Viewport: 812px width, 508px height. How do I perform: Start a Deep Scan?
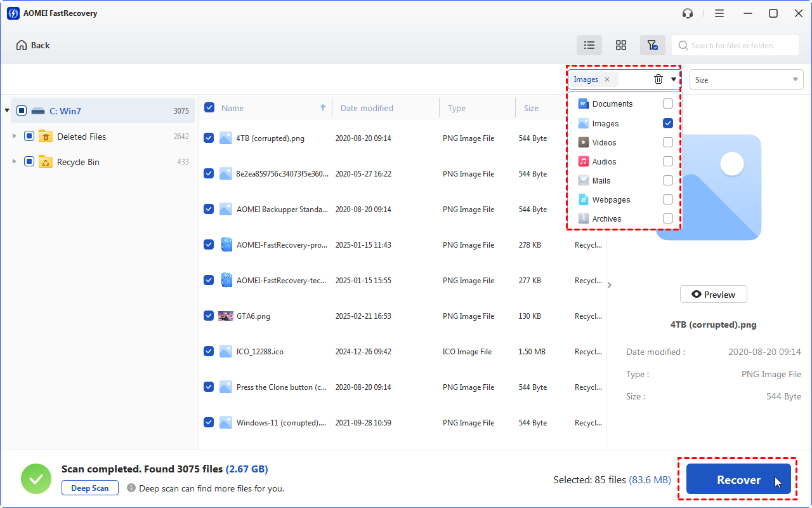pos(90,488)
